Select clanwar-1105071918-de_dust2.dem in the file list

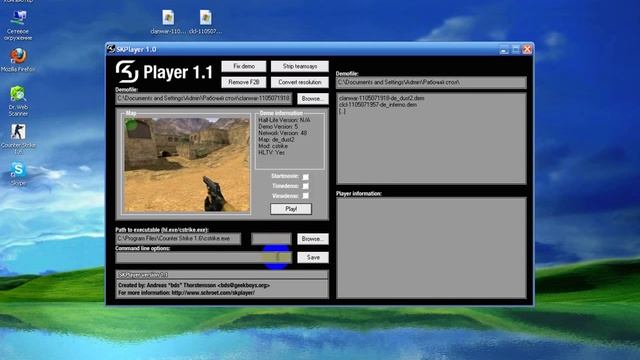(382, 98)
